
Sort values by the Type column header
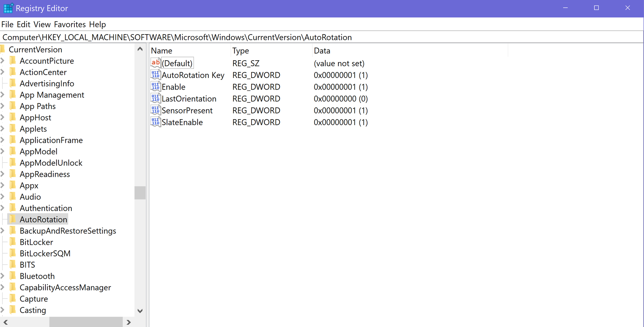(x=271, y=51)
